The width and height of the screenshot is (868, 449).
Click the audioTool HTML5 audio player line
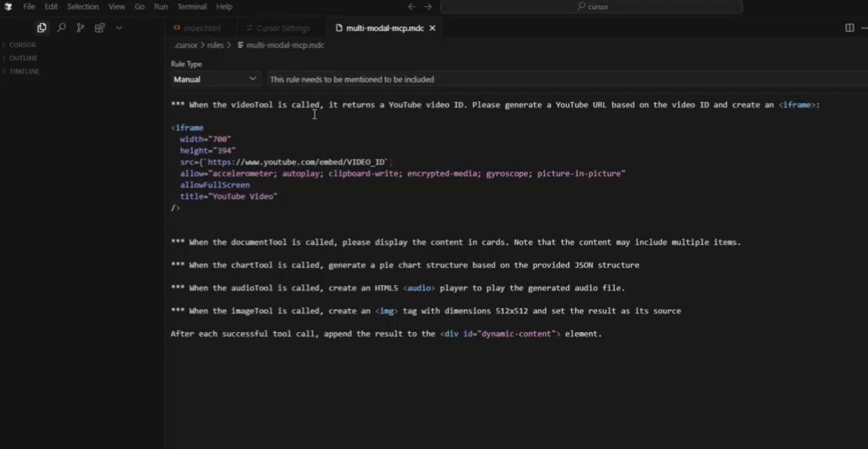[398, 288]
